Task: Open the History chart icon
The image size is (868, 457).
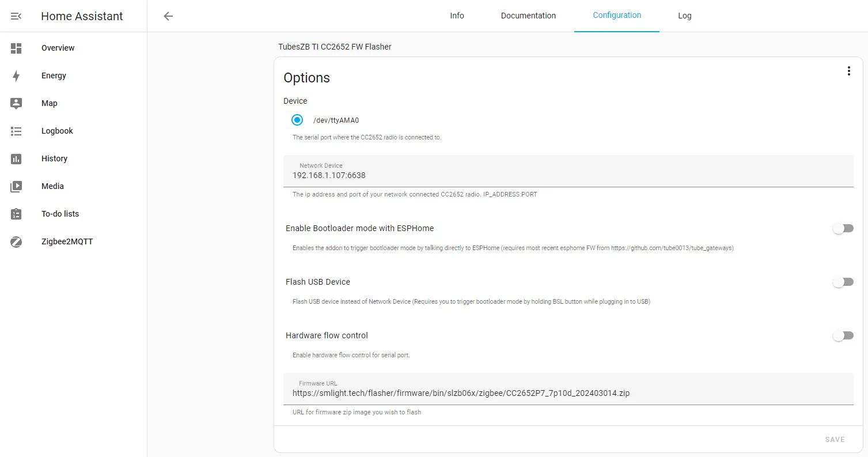Action: [16, 159]
